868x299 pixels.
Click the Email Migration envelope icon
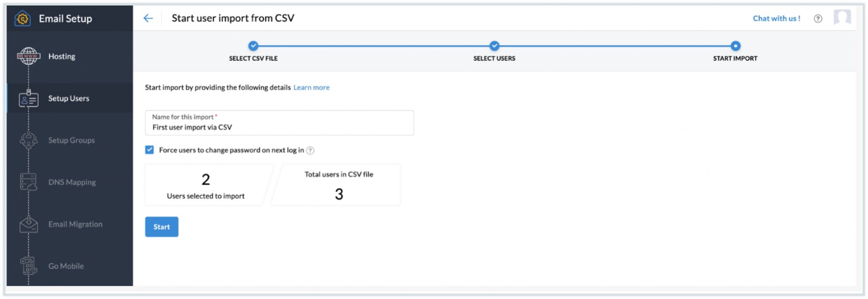click(x=29, y=224)
